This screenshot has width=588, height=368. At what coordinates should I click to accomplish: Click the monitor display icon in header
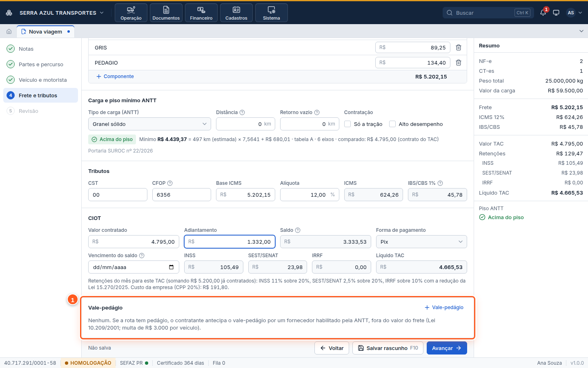click(556, 13)
